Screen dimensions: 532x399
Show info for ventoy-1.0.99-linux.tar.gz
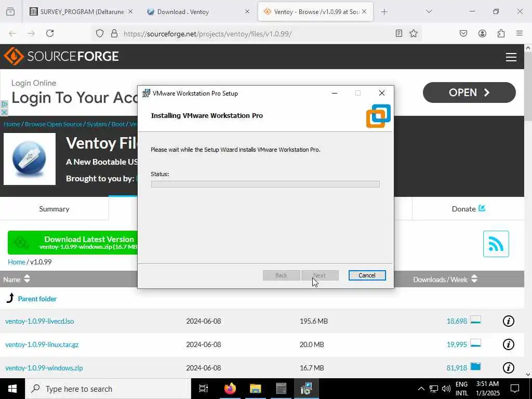(508, 344)
